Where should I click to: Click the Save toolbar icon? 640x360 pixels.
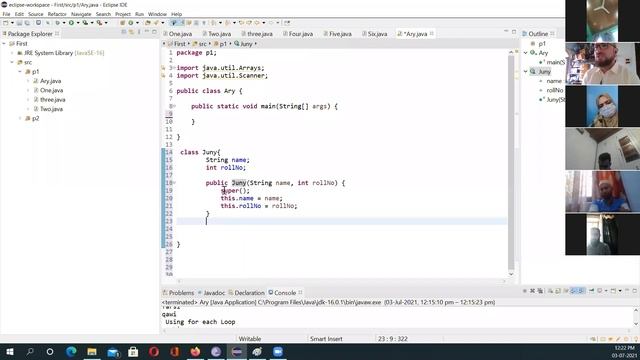19,23
